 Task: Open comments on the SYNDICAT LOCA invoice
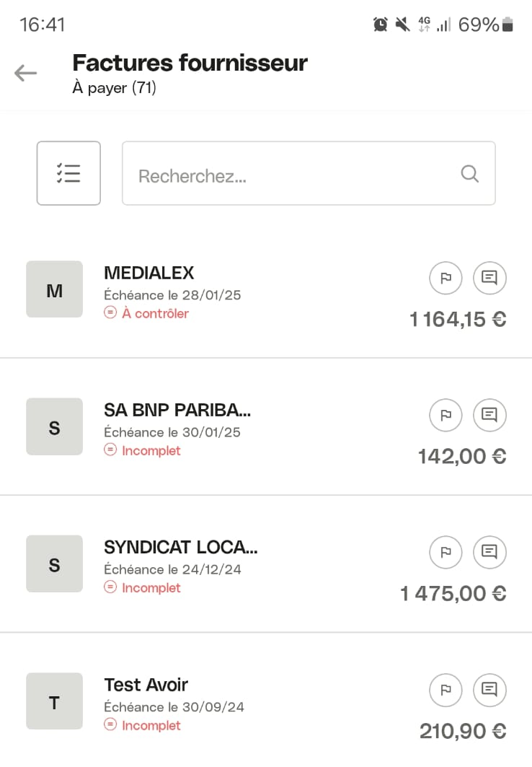[489, 552]
